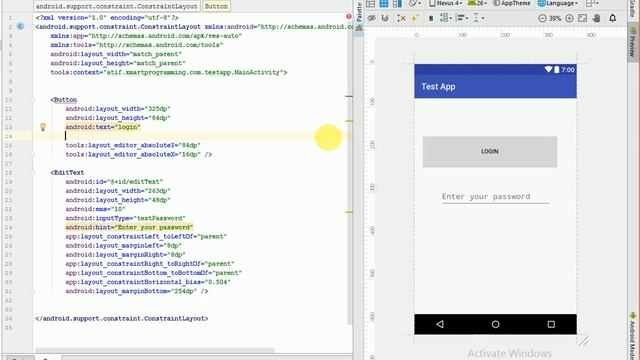Click the Infer Constraints wand icon
The width and height of the screenshot is (640, 360).
pos(415,18)
